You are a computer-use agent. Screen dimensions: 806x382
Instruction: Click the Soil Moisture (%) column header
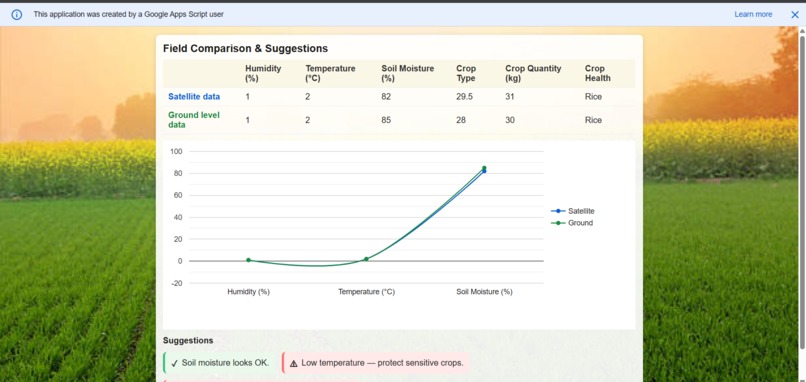coord(408,73)
